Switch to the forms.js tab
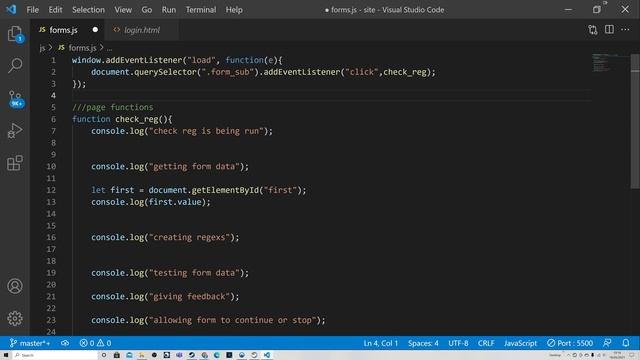This screenshot has width=640, height=360. [x=67, y=30]
